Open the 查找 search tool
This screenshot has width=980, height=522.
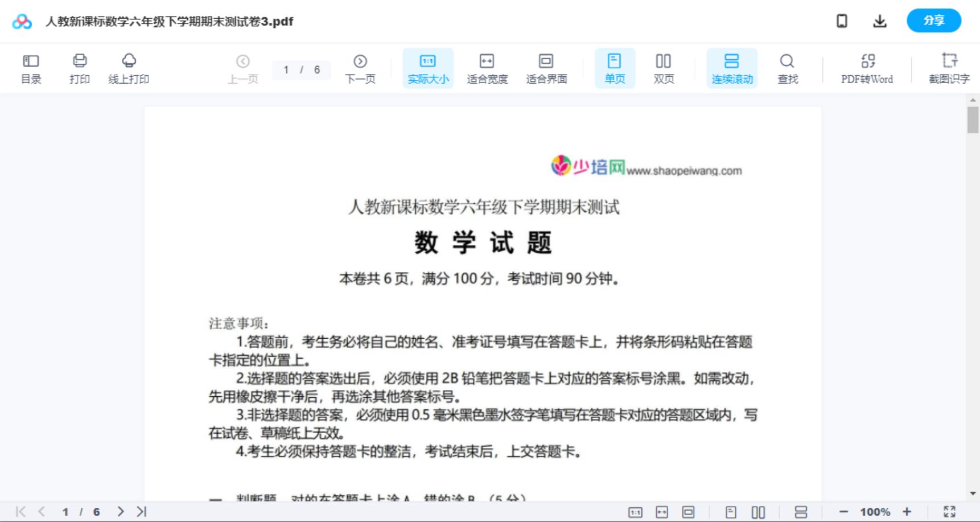coord(787,68)
